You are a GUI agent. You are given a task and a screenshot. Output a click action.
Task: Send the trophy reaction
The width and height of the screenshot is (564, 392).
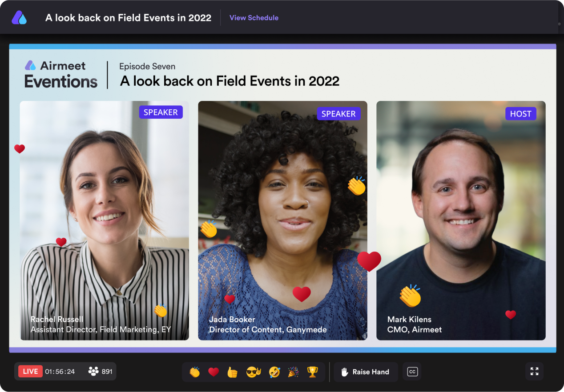click(x=313, y=372)
